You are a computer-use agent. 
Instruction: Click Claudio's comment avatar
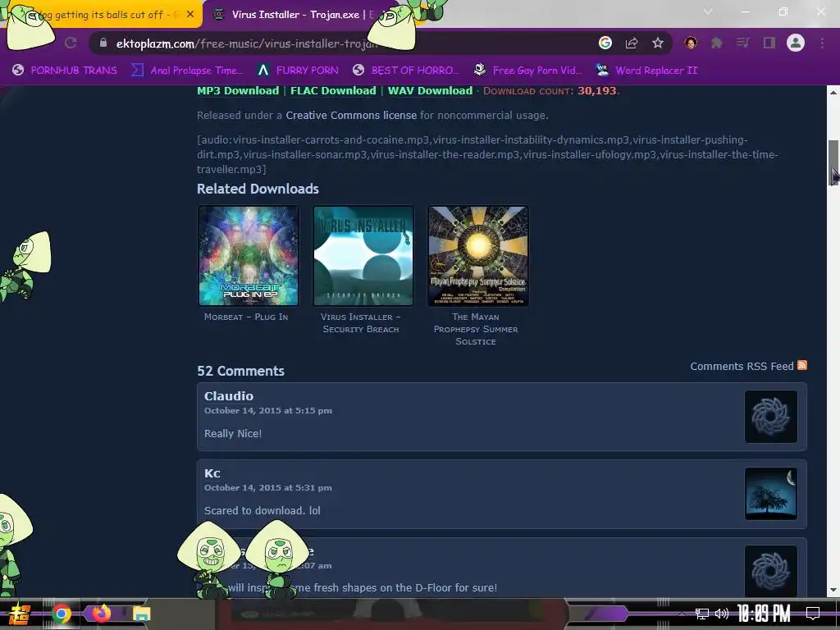[x=771, y=417]
